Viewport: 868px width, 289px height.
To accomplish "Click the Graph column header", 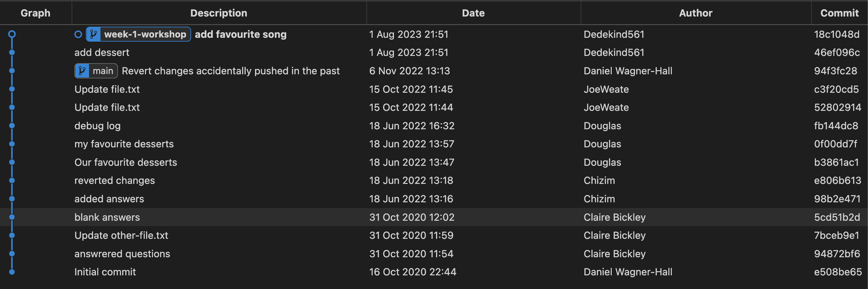I will point(35,13).
